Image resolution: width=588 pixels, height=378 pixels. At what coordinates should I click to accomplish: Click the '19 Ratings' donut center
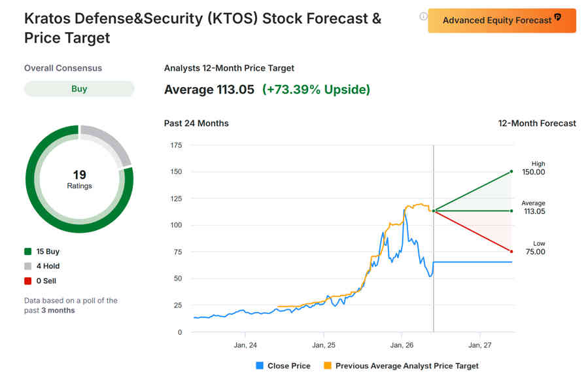[80, 179]
